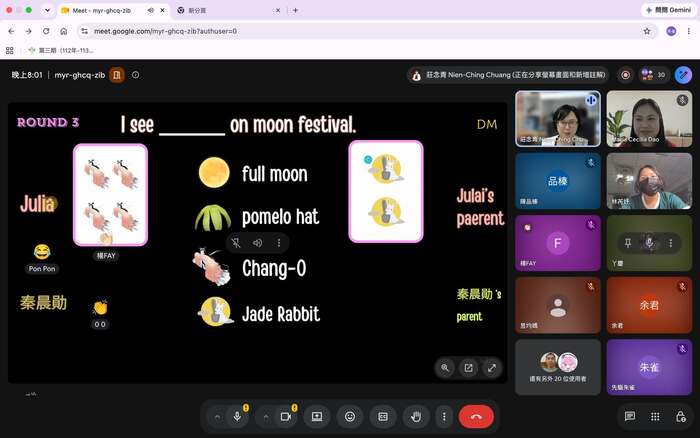Viewport: 700px width, 438px height.
Task: Click the address bar URL
Action: point(165,31)
